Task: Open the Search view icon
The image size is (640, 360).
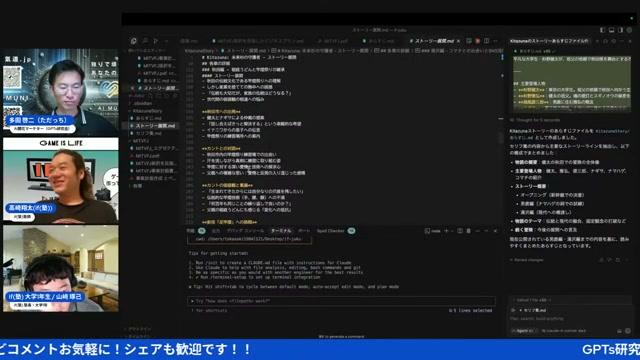Action: pyautogui.click(x=145, y=41)
